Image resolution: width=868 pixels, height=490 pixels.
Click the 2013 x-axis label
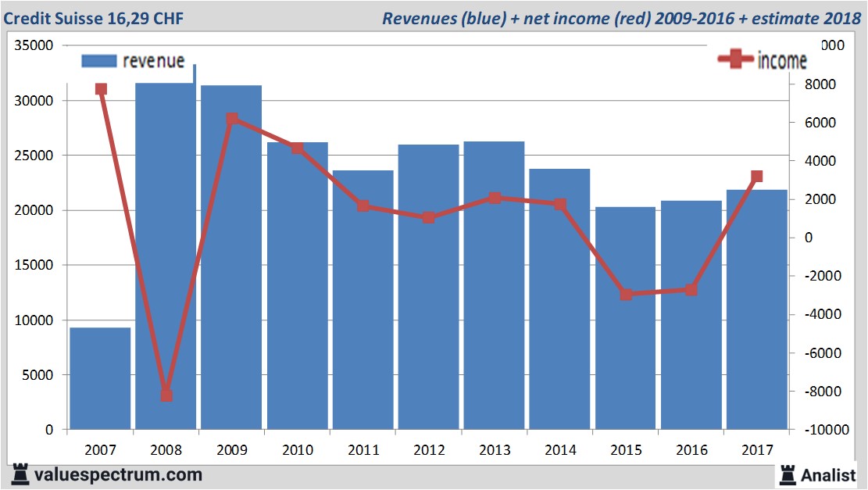495,449
